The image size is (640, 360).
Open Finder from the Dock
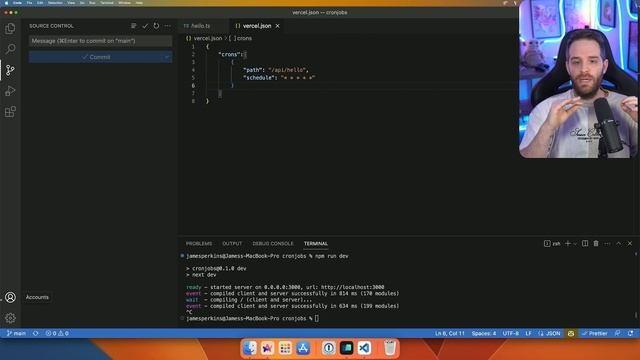(250, 348)
